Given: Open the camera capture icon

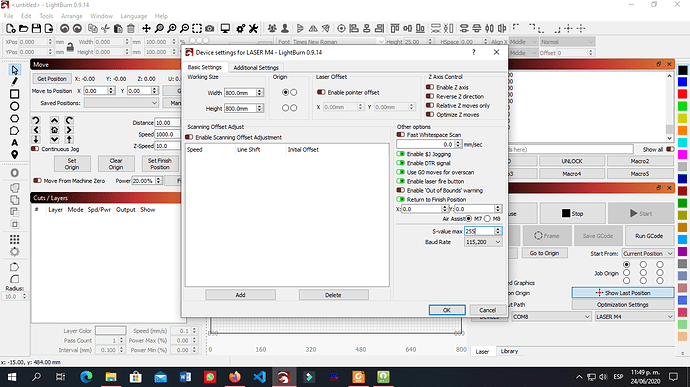Looking at the screenshot, I should [x=209, y=29].
